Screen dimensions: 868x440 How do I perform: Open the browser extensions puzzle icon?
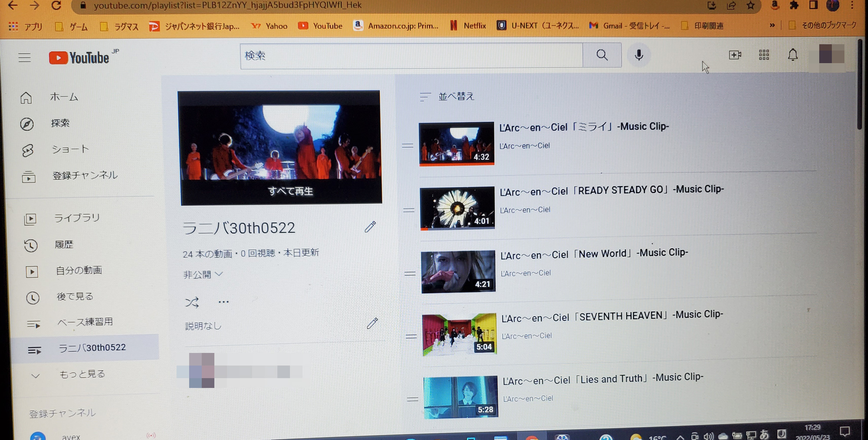[x=794, y=5]
